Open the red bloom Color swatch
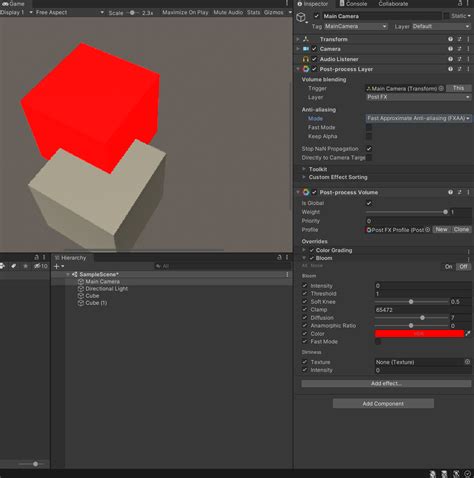 (x=419, y=333)
